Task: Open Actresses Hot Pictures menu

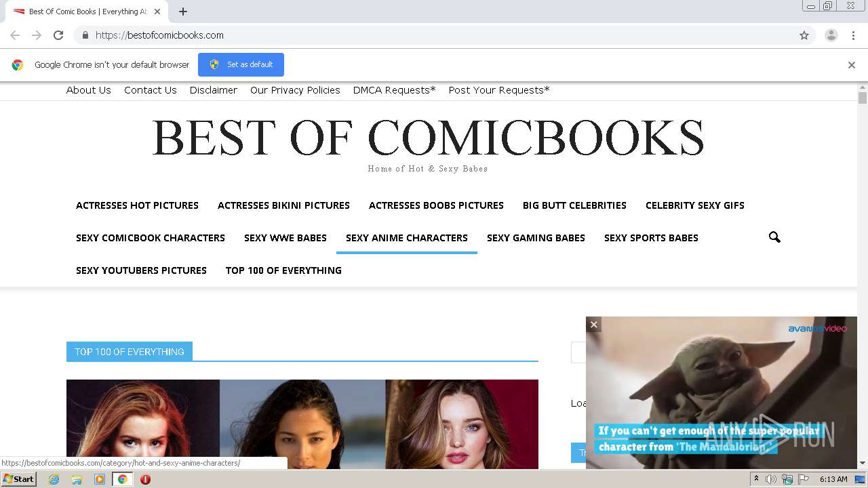Action: coord(137,205)
